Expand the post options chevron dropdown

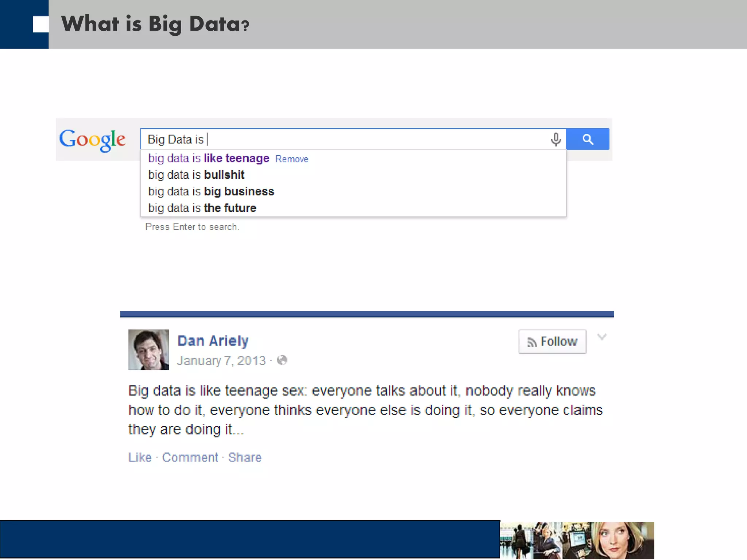602,337
